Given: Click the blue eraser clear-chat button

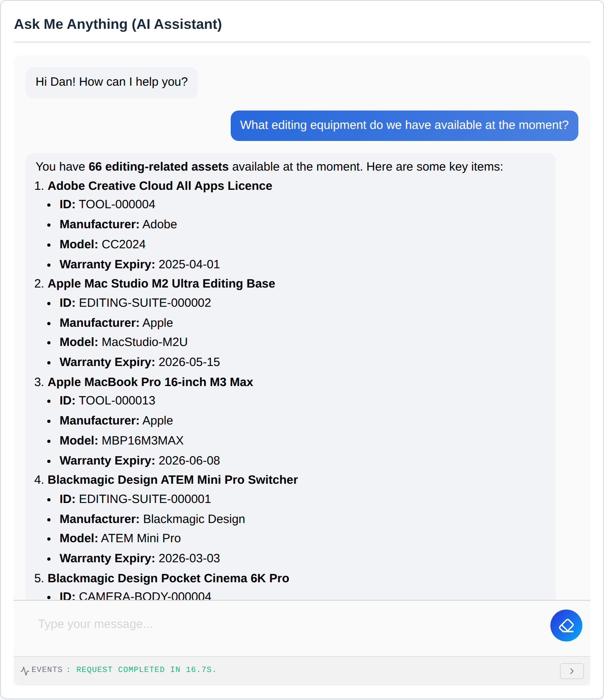Looking at the screenshot, I should [x=566, y=626].
